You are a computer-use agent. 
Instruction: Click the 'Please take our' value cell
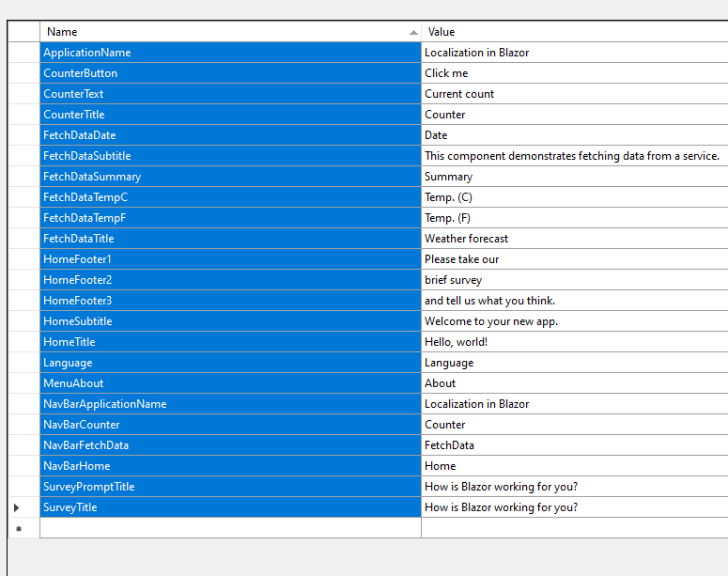[x=574, y=259]
